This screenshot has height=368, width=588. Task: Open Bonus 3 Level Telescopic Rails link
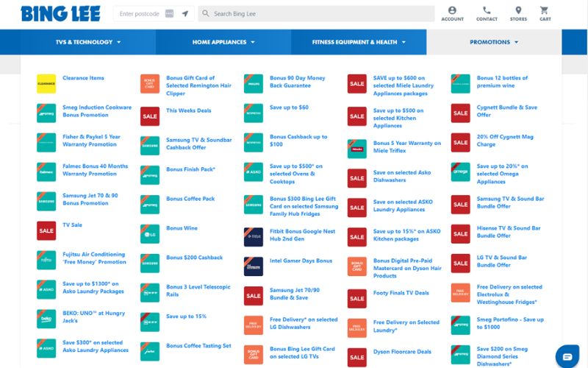(x=198, y=291)
